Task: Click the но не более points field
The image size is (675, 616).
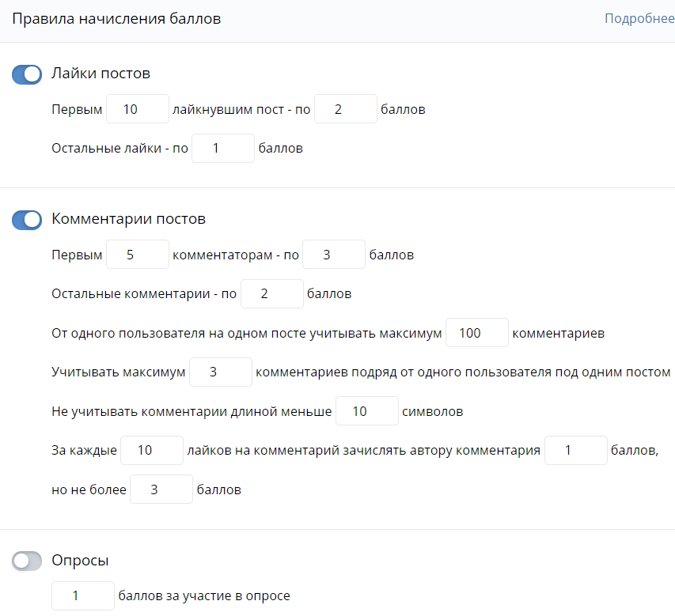Action: (161, 489)
